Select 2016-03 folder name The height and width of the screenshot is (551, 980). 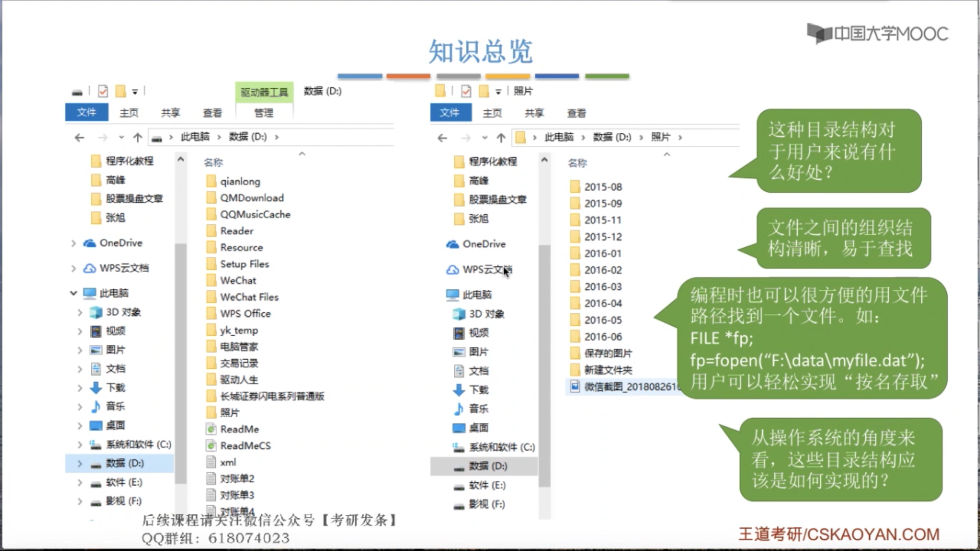603,287
